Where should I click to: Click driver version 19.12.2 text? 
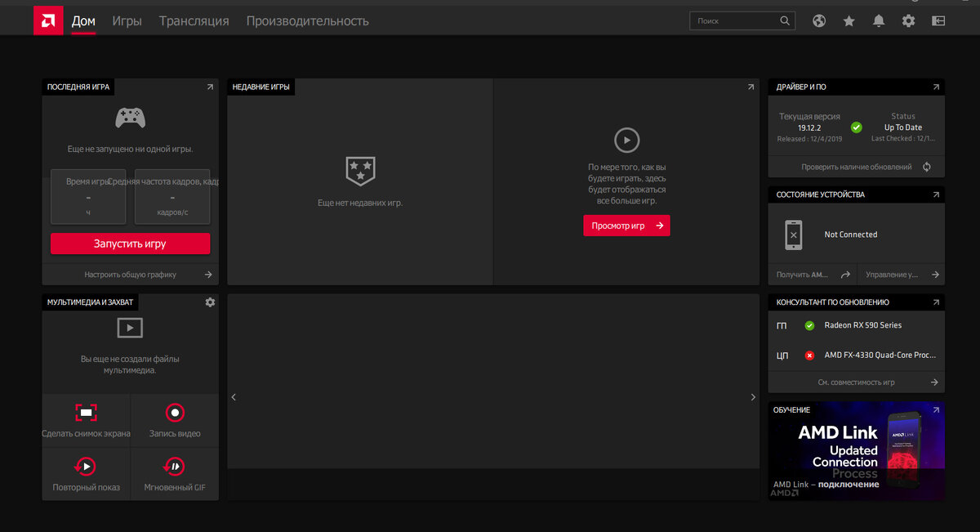809,127
